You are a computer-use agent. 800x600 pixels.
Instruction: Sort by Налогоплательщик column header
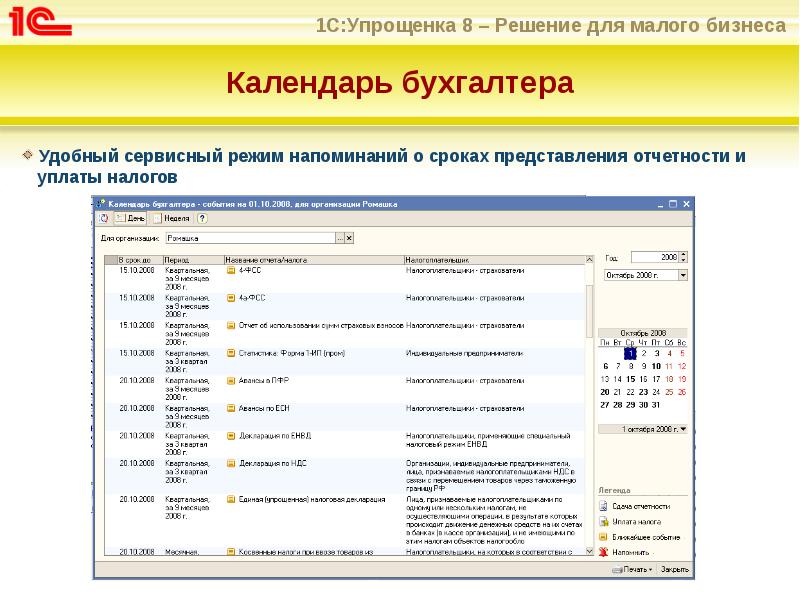[494, 260]
